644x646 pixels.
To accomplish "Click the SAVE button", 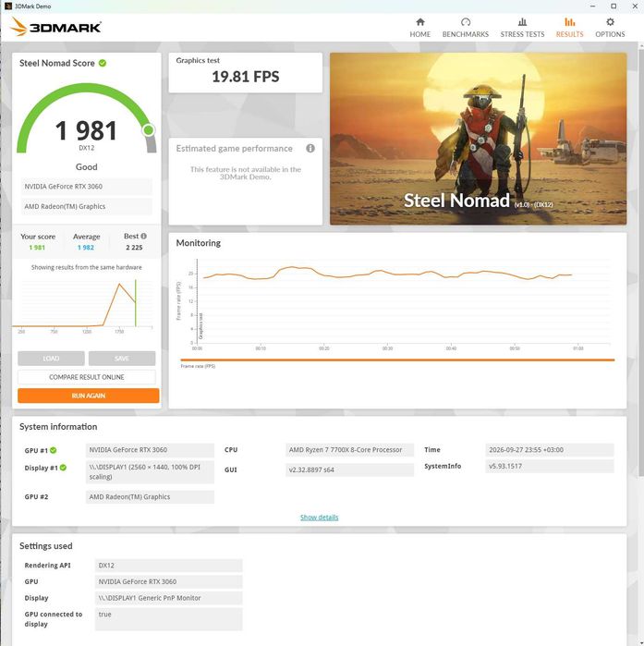I will [122, 359].
